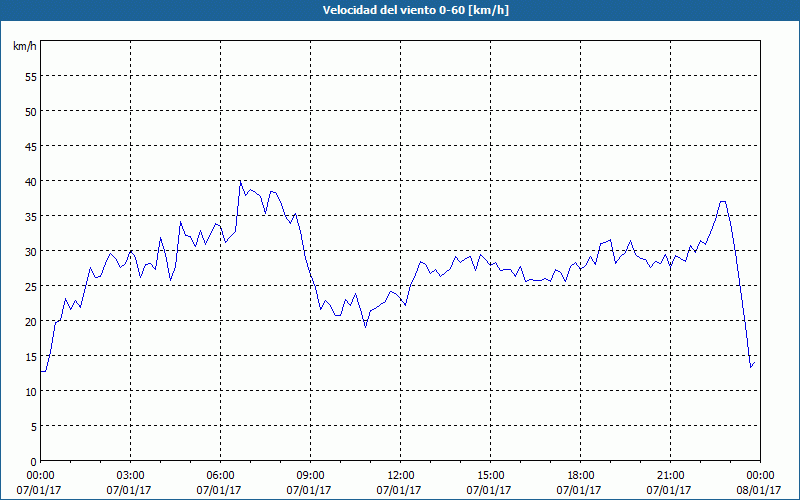Click the 07/01/17 date below 21:00
Image resolution: width=800 pixels, height=500 pixels.
(x=669, y=490)
